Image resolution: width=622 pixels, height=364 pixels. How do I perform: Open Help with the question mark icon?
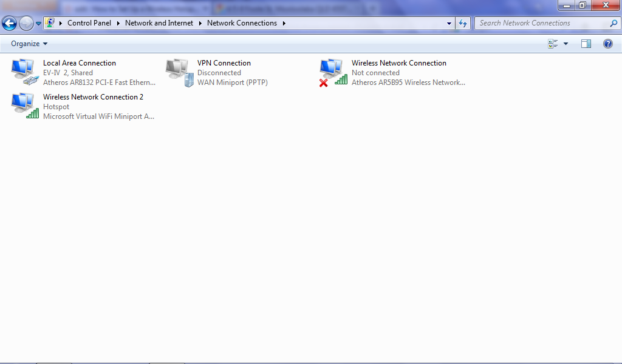coord(607,44)
